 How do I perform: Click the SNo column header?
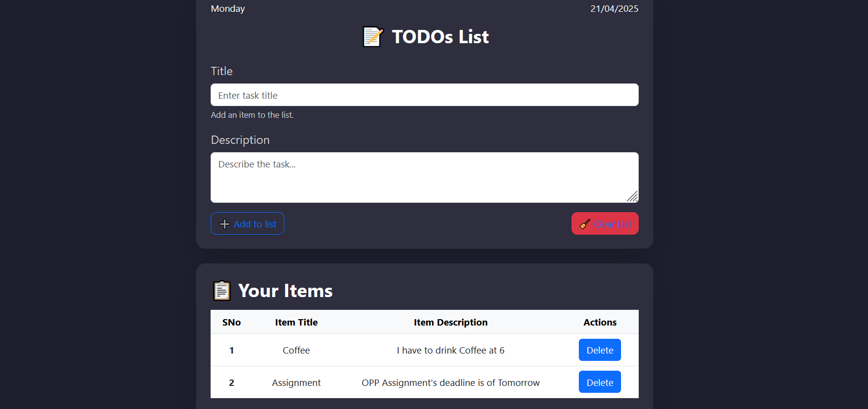231,323
